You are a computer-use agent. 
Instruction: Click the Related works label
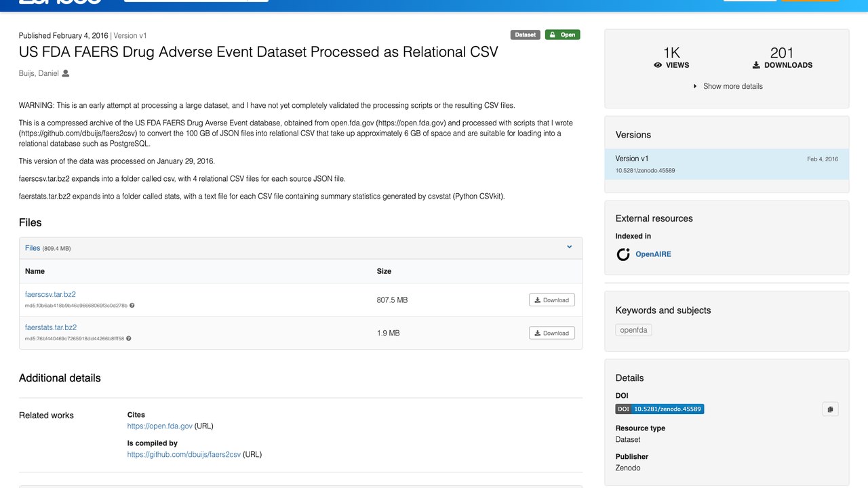46,415
